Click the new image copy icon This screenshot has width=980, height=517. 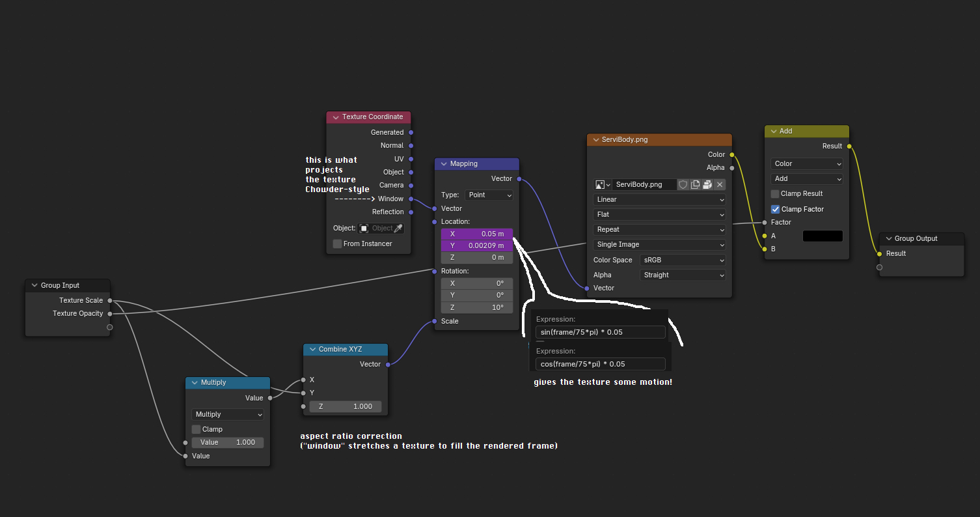tap(695, 184)
